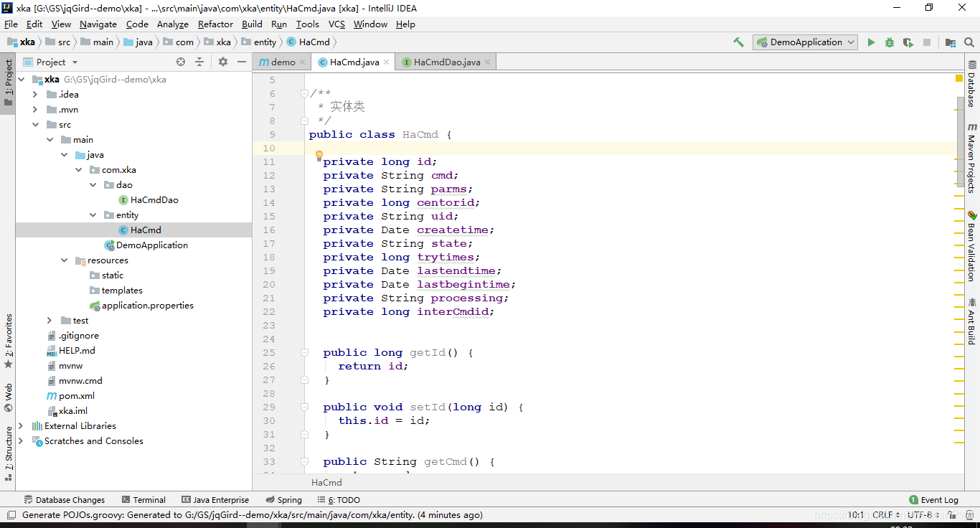Open Search Everywhere magnifier icon
Screen dimensions: 980x528
coord(969,42)
